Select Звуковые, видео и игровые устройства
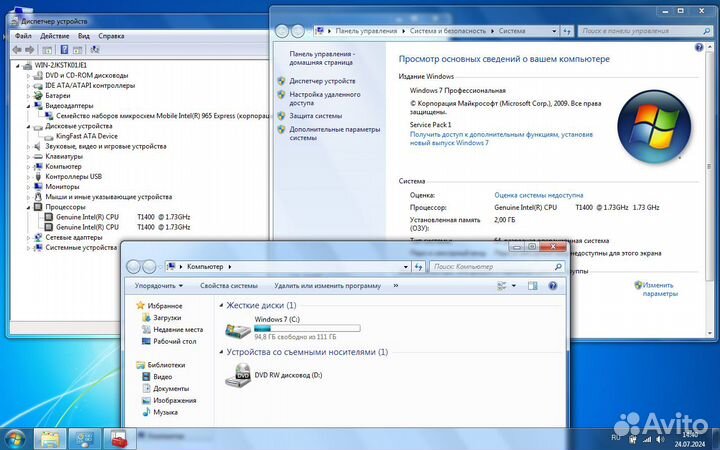This screenshot has height=450, width=720. coord(106,146)
